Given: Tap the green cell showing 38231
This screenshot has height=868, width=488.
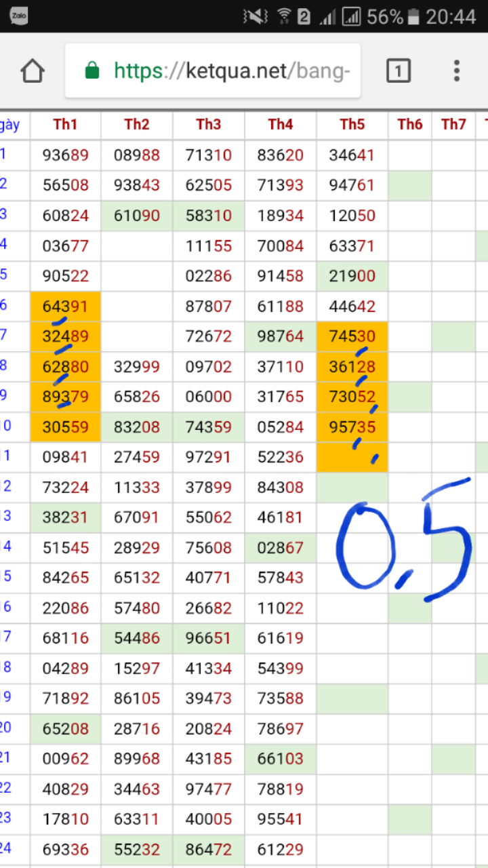Looking at the screenshot, I should (66, 517).
